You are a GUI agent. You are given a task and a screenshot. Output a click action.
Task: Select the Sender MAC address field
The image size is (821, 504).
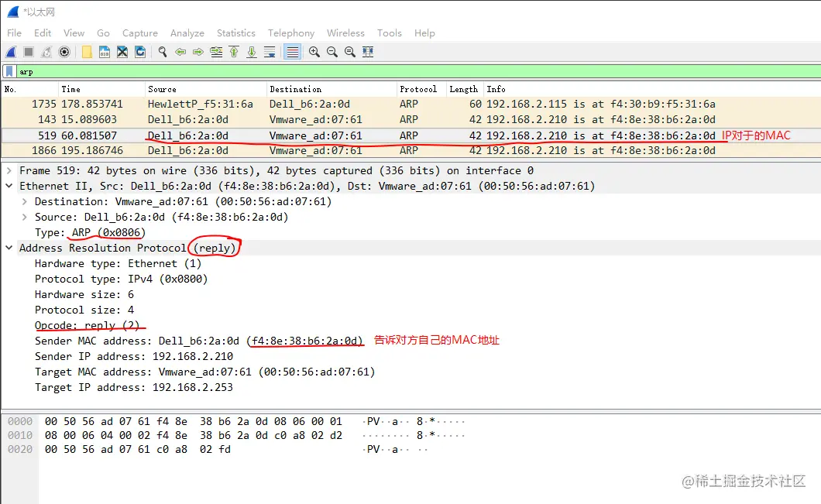pos(198,341)
